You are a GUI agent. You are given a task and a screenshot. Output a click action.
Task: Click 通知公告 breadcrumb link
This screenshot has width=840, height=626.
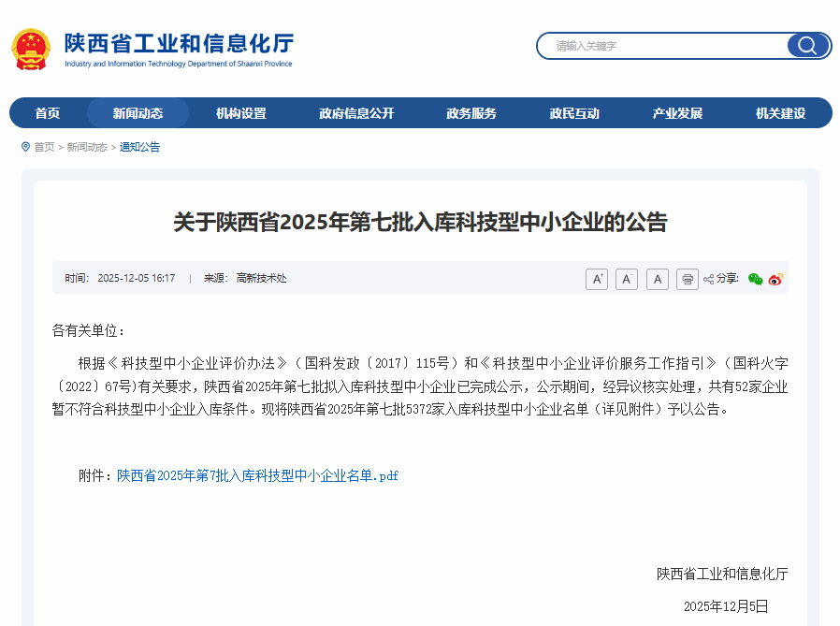click(139, 147)
